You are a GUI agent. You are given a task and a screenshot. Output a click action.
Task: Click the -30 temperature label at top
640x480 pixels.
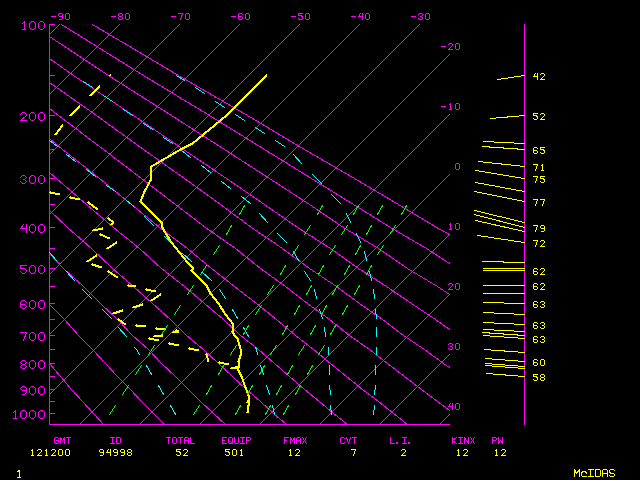coord(421,17)
